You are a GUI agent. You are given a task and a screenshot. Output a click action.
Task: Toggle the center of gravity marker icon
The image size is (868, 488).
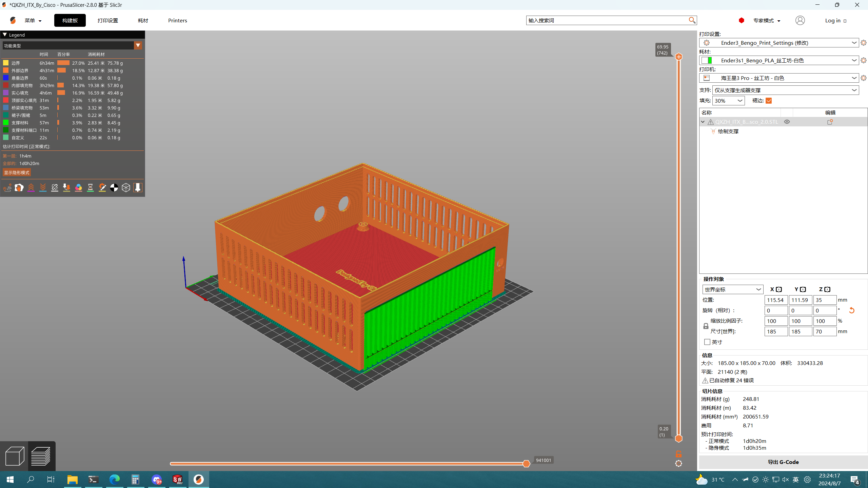pos(114,187)
